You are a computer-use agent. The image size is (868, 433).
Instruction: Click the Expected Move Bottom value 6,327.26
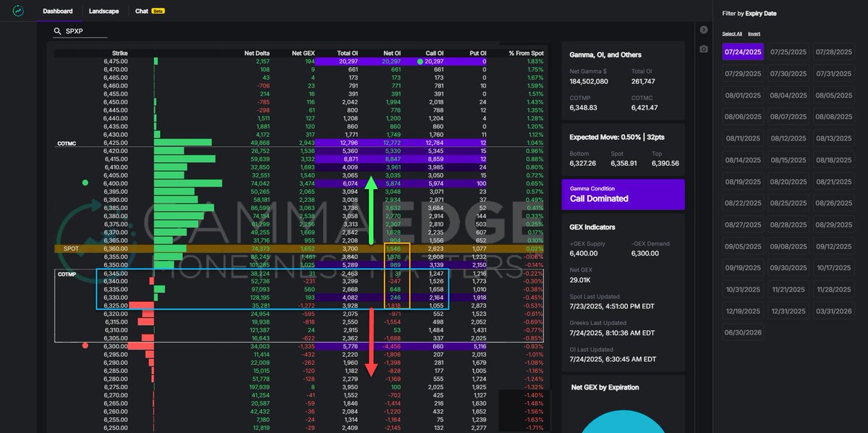tap(583, 164)
